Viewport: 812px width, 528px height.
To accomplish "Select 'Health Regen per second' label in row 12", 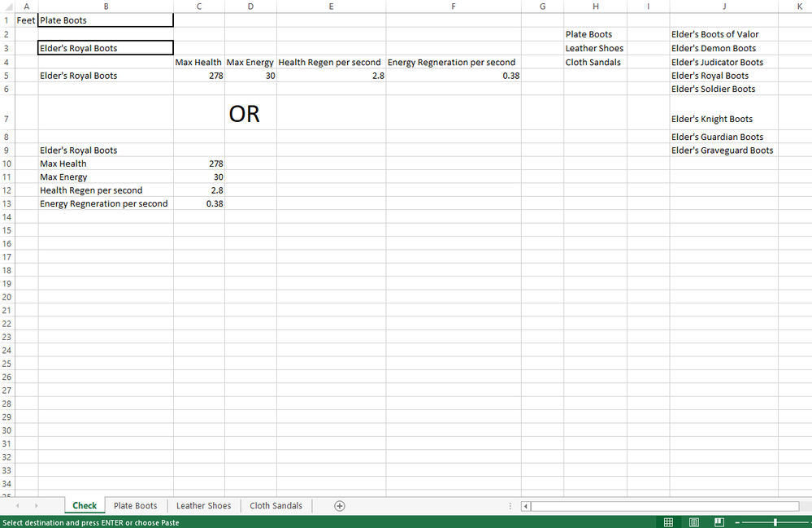I will (106, 190).
